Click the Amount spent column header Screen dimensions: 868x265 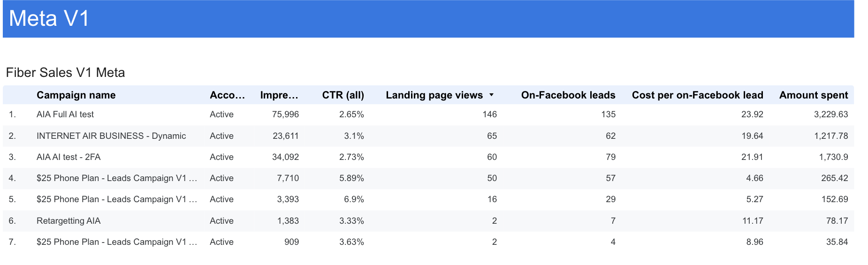(x=814, y=95)
